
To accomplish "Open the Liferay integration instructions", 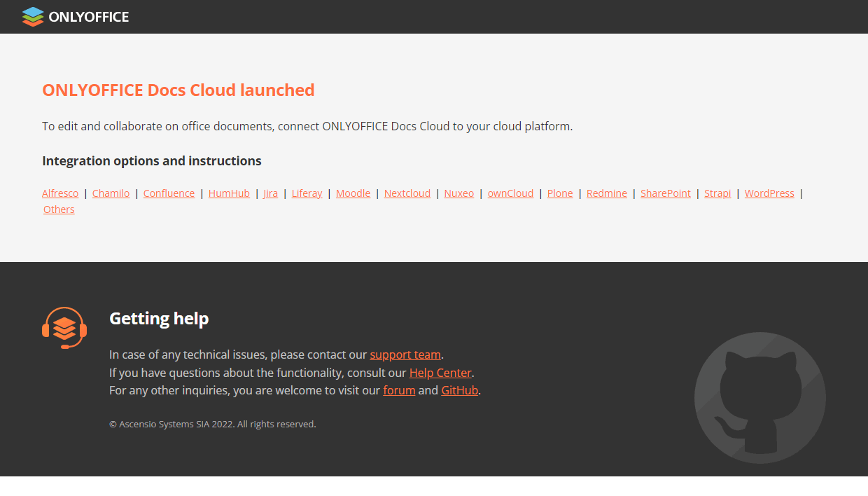I will click(307, 193).
